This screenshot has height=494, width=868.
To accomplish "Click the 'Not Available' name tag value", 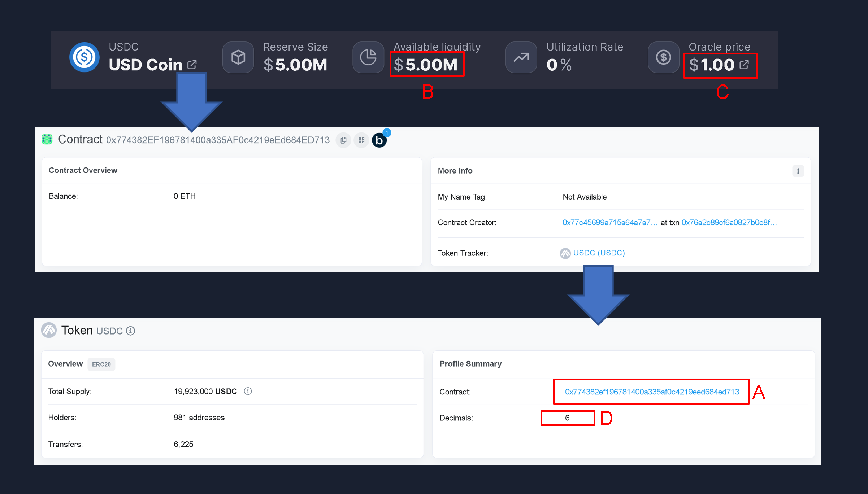I will 585,197.
